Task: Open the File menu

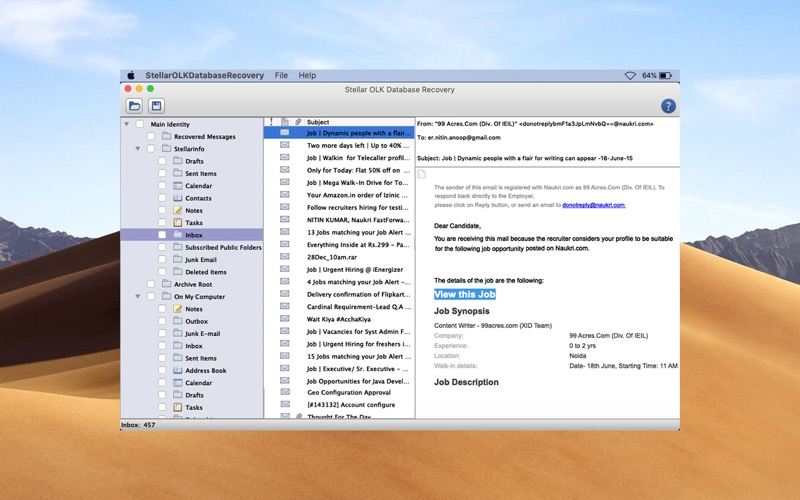Action: [281, 75]
